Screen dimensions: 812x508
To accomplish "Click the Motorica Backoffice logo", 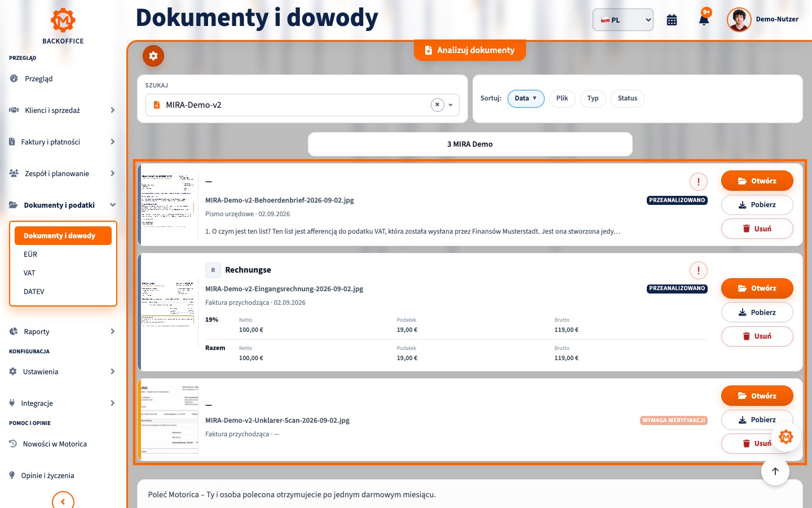I will point(63,26).
